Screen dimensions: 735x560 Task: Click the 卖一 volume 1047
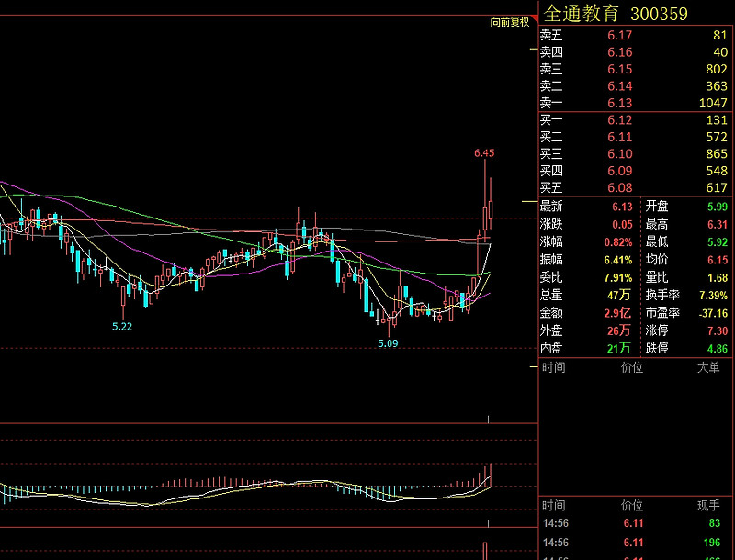pos(713,103)
